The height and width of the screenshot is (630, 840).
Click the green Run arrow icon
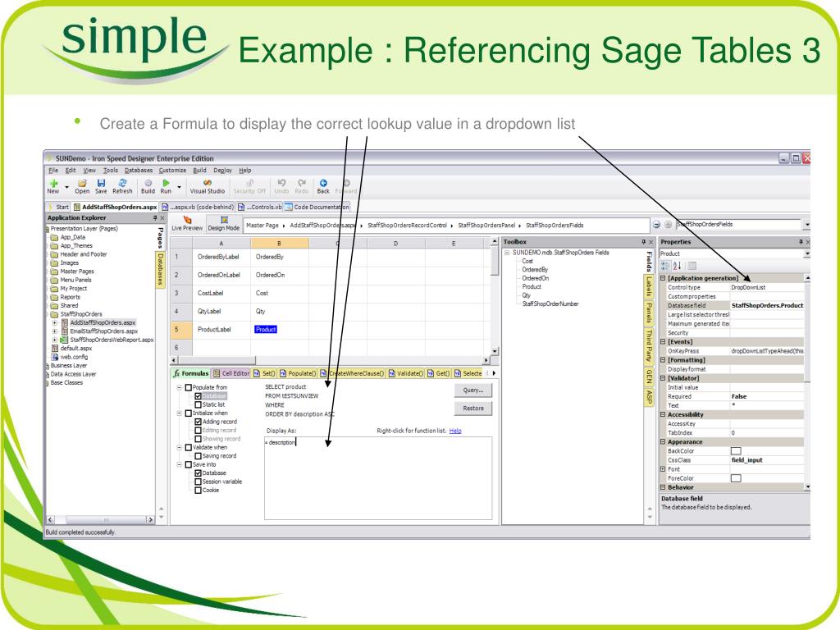pos(166,183)
